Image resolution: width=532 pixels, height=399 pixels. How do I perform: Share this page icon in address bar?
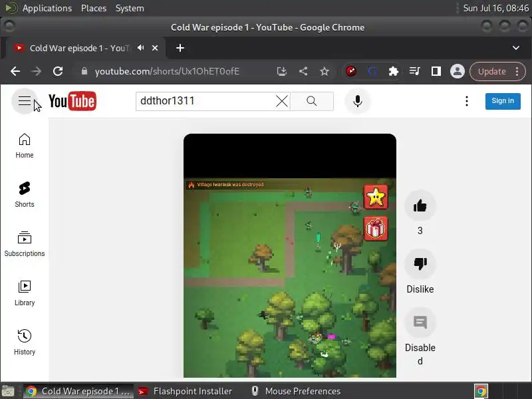click(303, 71)
